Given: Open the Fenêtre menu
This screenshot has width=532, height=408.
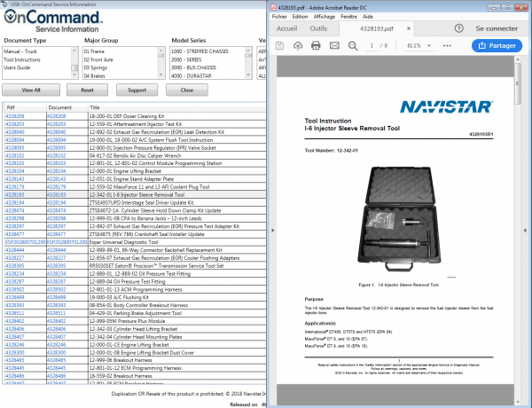Looking at the screenshot, I should pos(348,17).
